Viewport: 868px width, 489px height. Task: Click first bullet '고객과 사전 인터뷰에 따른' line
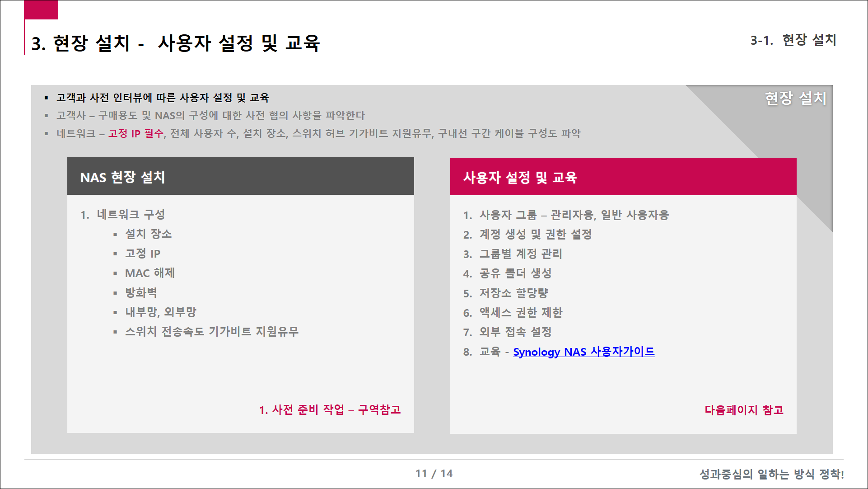click(163, 98)
